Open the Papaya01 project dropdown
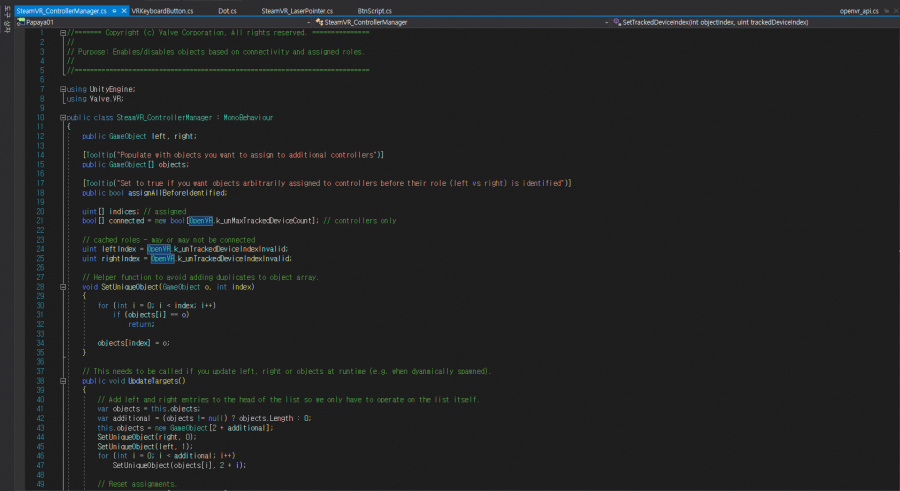The height and width of the screenshot is (491, 900). 164,22
